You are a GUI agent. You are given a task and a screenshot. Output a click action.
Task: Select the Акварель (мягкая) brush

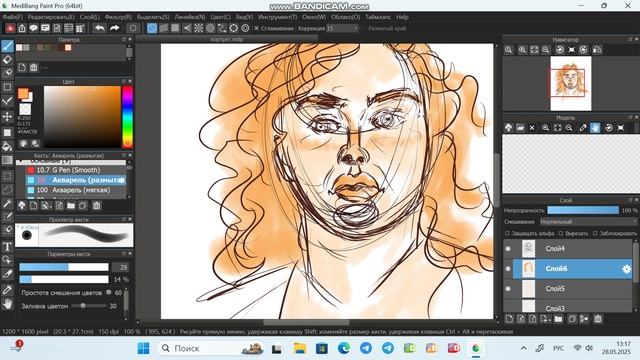pos(76,190)
